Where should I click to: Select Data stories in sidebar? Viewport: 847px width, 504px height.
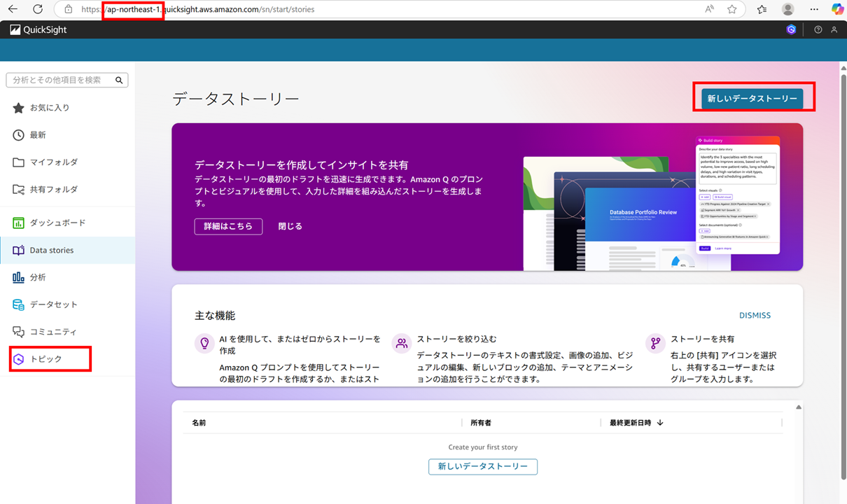pyautogui.click(x=67, y=250)
